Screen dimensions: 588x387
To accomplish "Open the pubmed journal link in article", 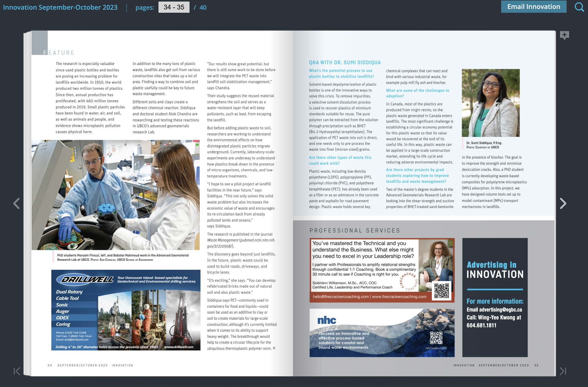I will tap(257, 240).
